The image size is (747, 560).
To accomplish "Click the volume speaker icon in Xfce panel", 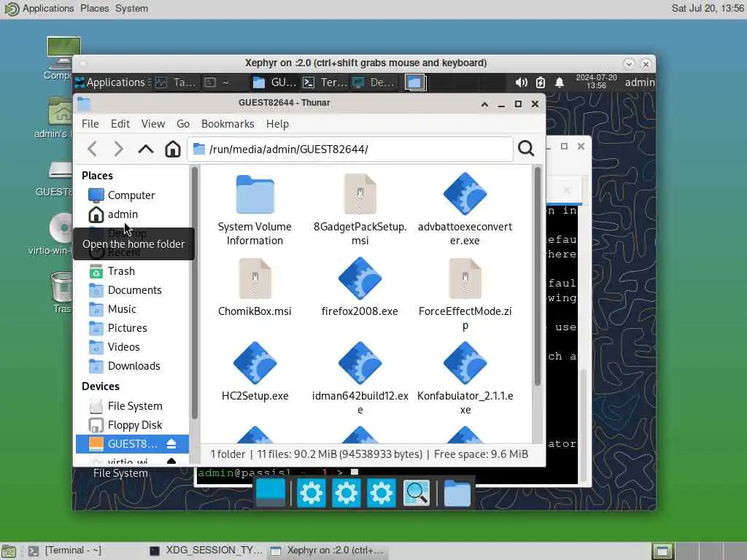I will (521, 82).
